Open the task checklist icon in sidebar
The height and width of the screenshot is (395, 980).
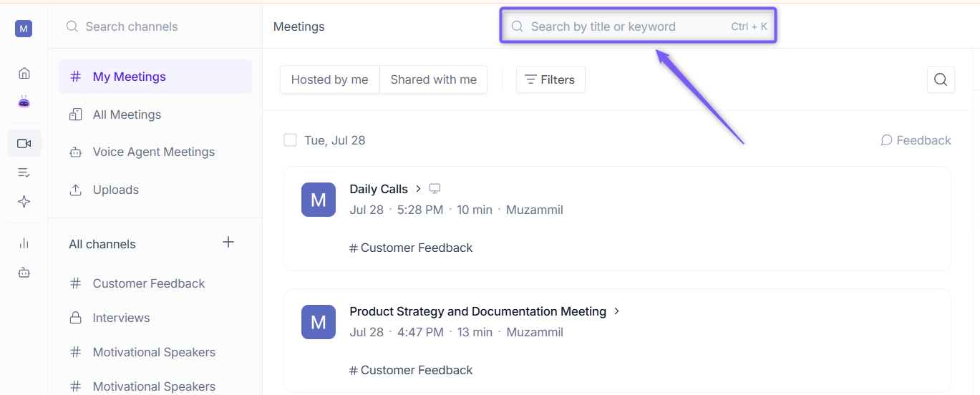[x=24, y=172]
